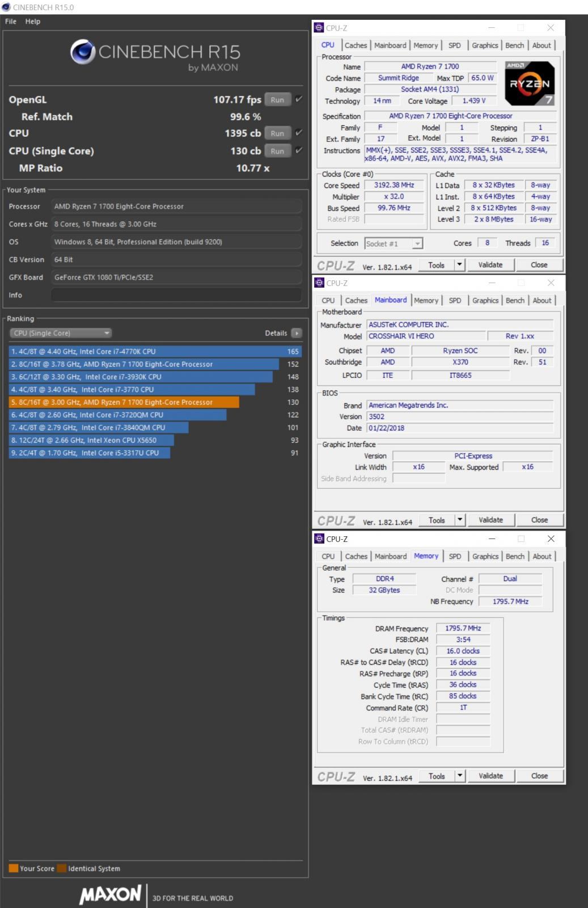
Task: Click Tools button in Memory window
Action: (437, 776)
